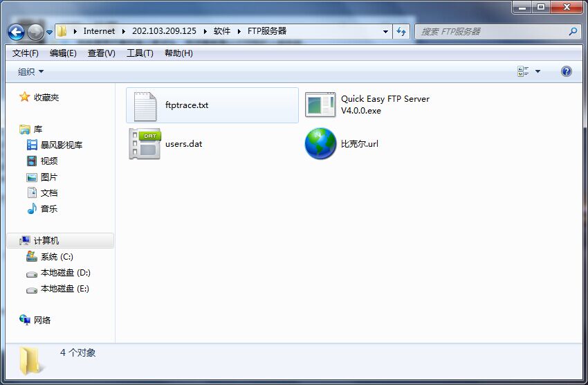Click the 系统 (C:) drive icon

coord(32,256)
